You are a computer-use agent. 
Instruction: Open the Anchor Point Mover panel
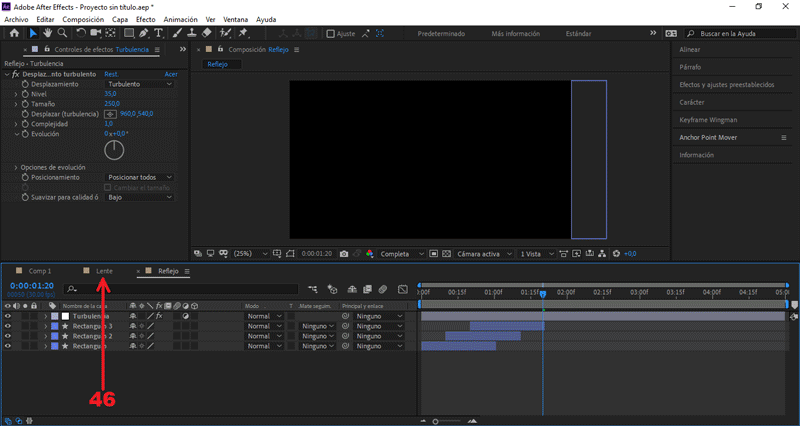[708, 137]
